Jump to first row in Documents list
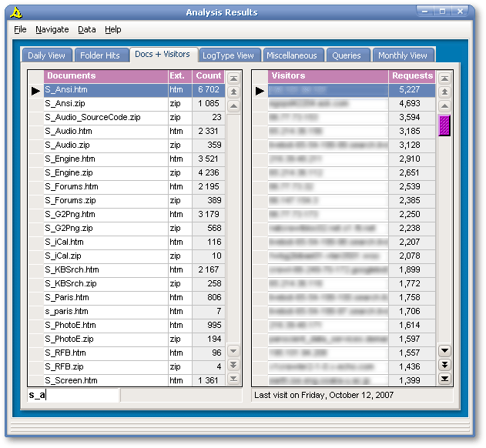The height and width of the screenshot is (448, 486). coord(233,78)
